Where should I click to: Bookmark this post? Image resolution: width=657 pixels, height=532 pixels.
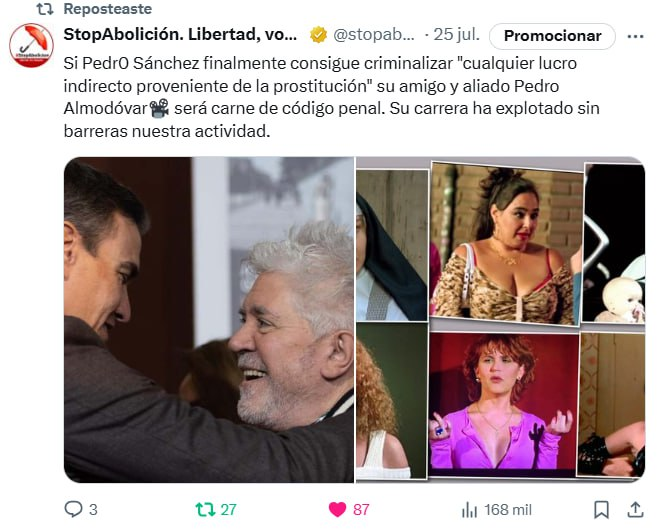[601, 510]
